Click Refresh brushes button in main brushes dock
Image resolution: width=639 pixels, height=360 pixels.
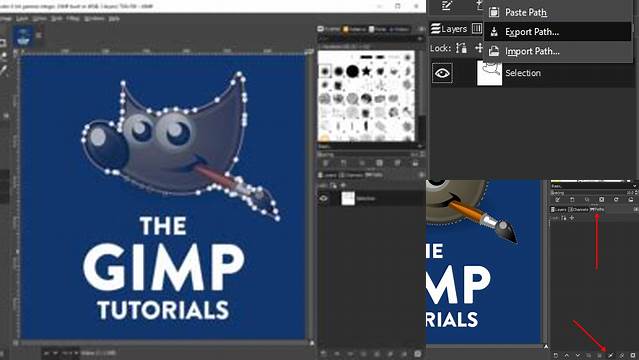[397, 163]
